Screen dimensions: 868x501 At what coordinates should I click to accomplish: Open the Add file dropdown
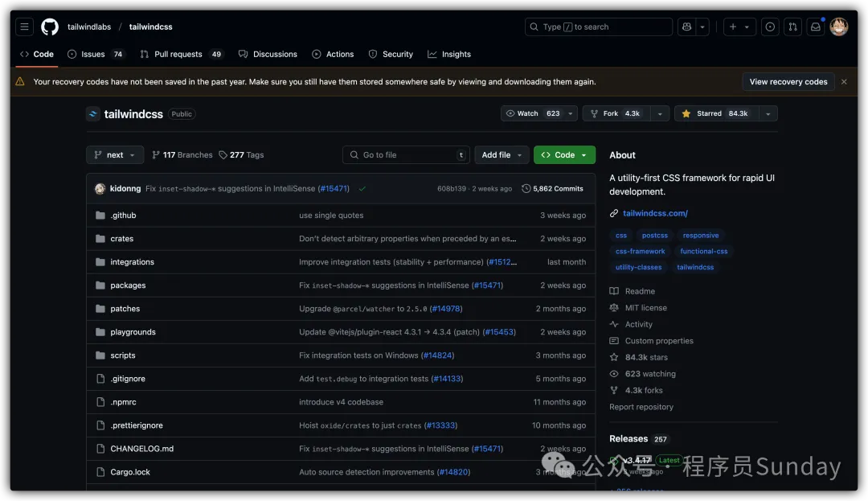point(502,155)
